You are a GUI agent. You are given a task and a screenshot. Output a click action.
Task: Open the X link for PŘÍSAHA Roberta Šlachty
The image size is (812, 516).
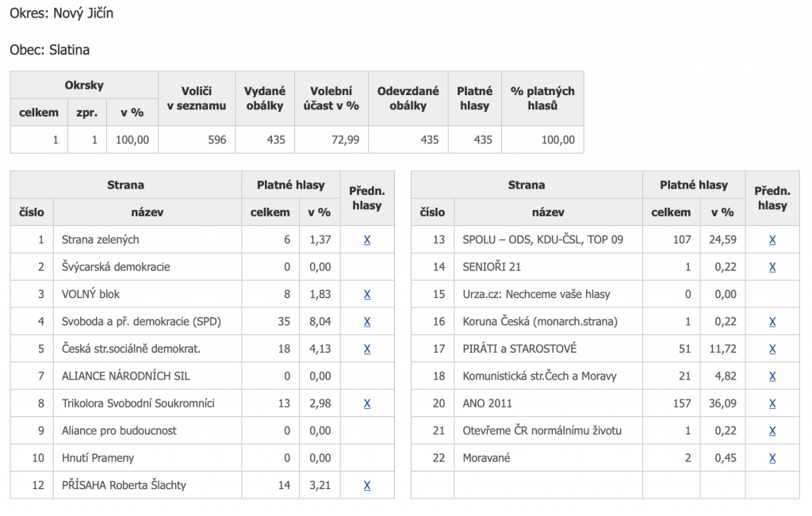tap(366, 485)
